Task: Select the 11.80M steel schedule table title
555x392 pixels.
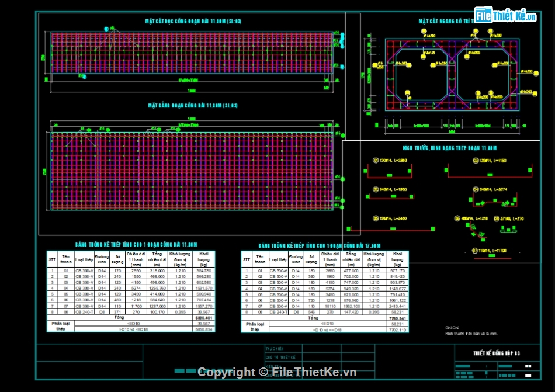Action: click(x=136, y=244)
